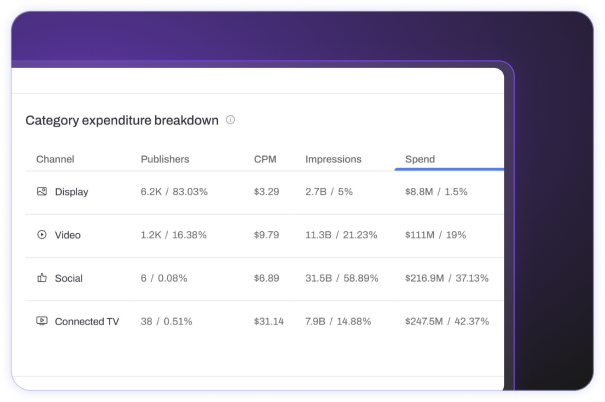The image size is (605, 402).
Task: Click the Category expenditure breakdown title
Action: (121, 120)
